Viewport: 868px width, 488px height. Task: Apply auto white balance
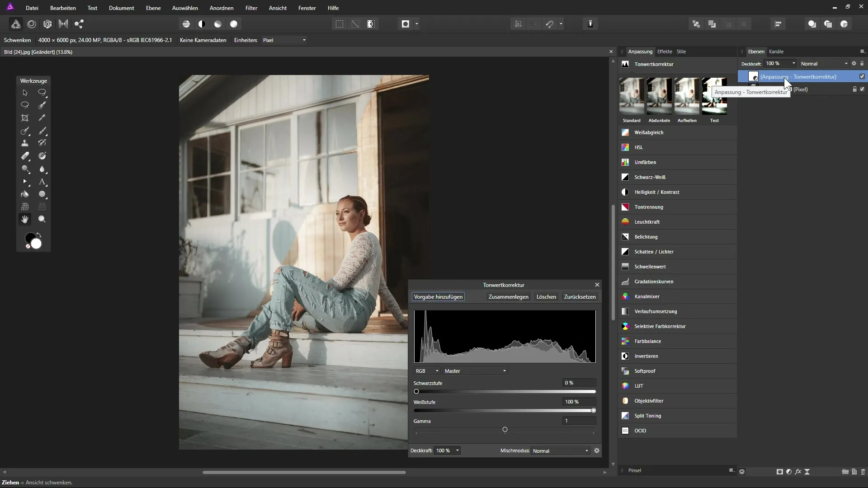234,24
